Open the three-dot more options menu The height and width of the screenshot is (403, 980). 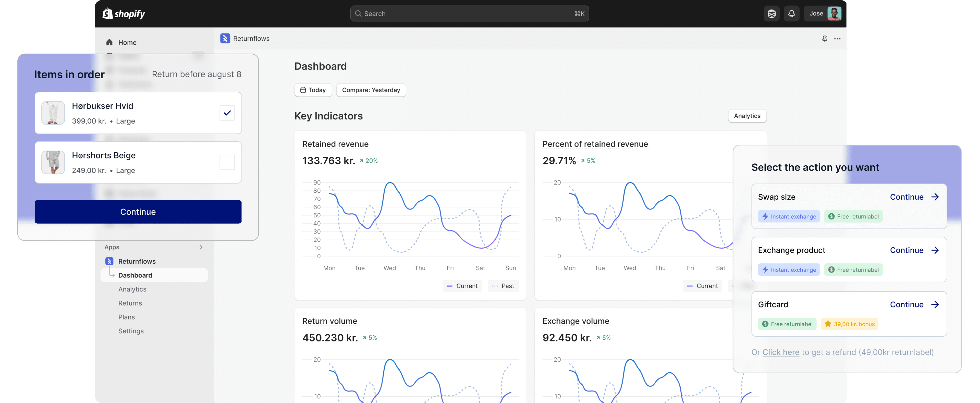[837, 39]
